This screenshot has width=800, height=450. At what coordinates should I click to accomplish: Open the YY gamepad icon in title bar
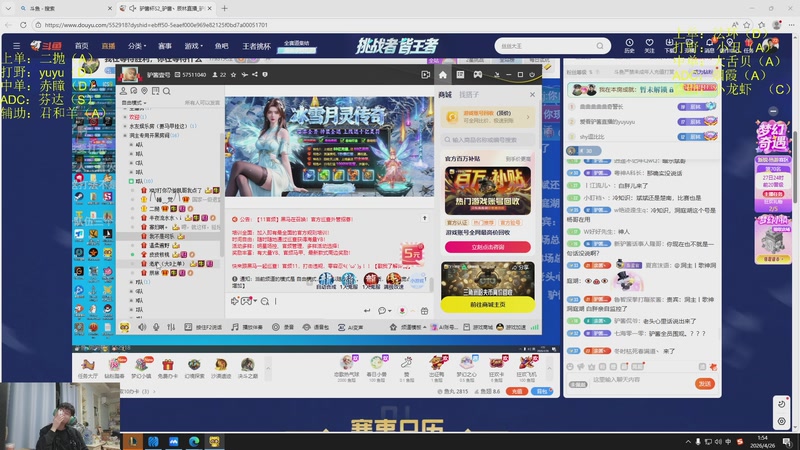tap(478, 74)
